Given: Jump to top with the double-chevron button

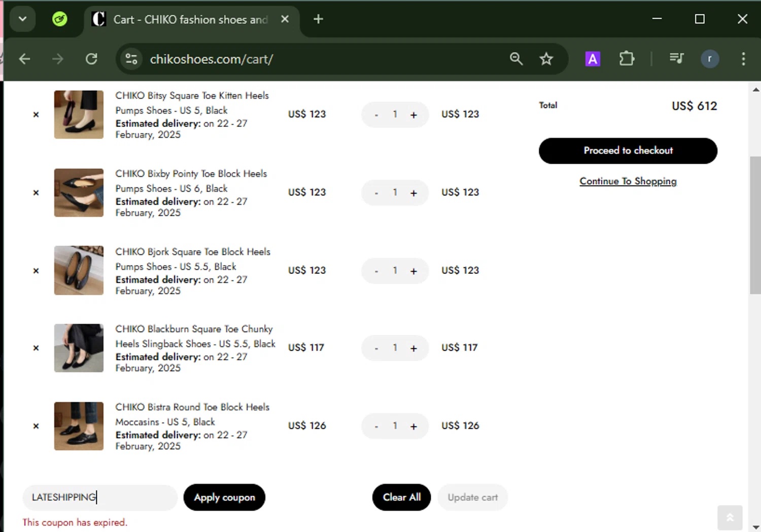Looking at the screenshot, I should coord(730,517).
